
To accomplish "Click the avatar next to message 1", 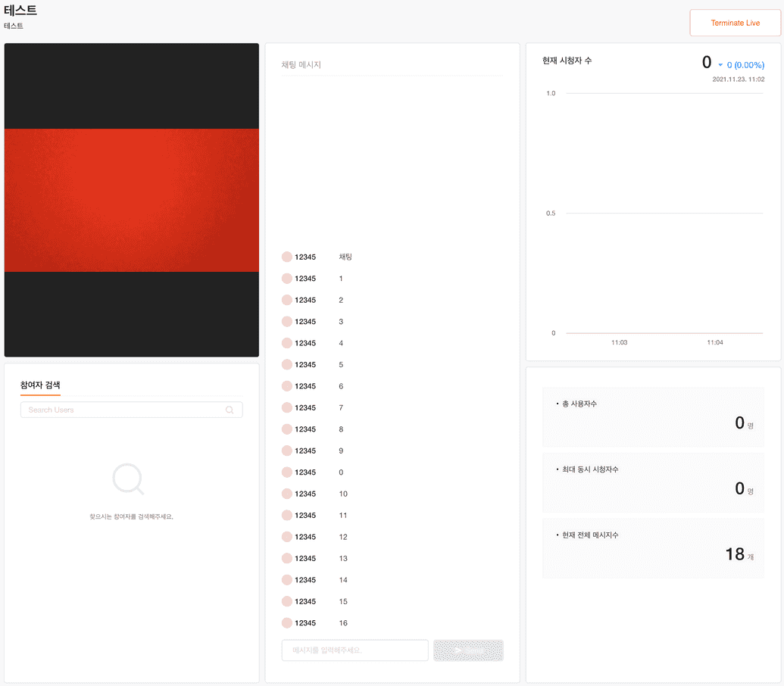I will click(x=287, y=279).
